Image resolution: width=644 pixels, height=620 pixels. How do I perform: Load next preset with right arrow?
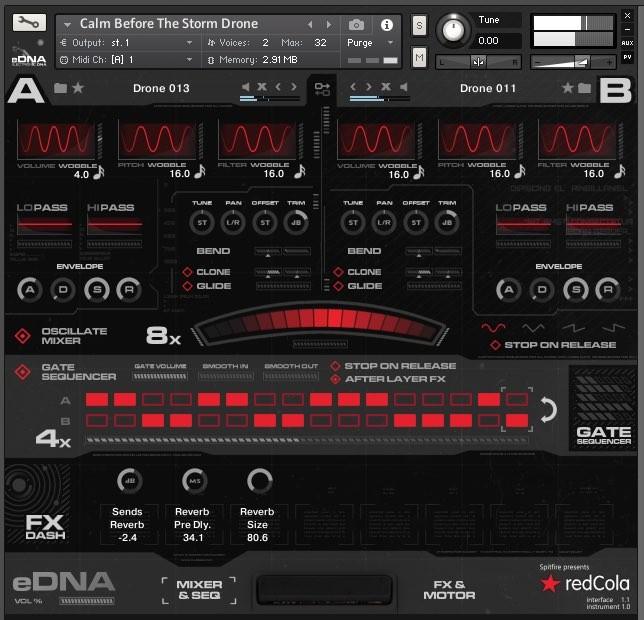(x=329, y=25)
